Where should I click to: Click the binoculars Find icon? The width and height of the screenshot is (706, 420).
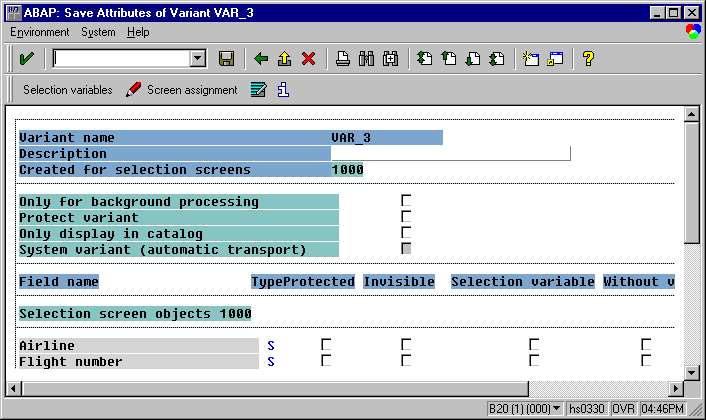point(366,59)
